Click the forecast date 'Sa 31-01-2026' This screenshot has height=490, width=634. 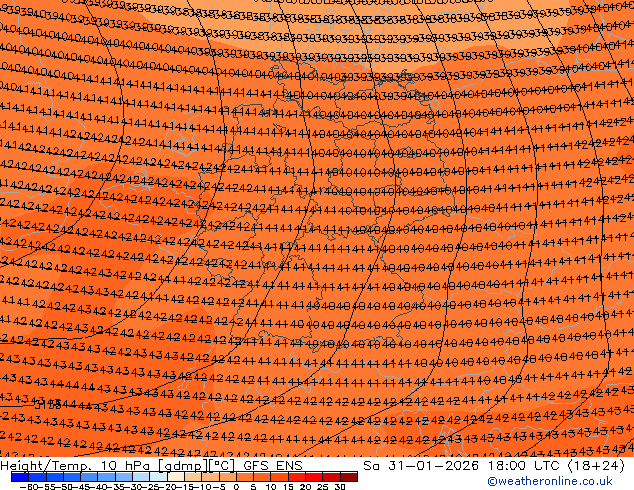tap(421, 466)
